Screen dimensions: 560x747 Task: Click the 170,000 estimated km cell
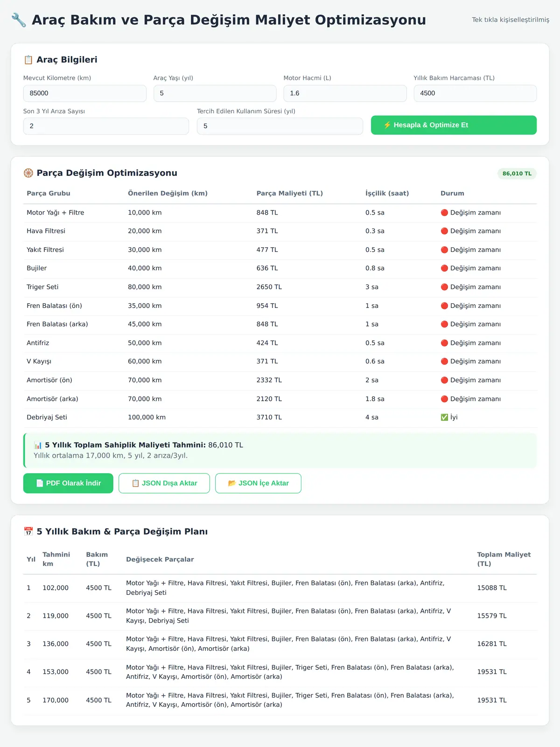(x=56, y=700)
